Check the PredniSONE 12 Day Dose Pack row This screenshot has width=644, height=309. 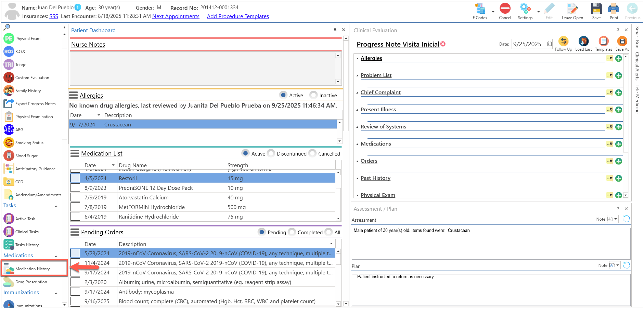(75, 188)
